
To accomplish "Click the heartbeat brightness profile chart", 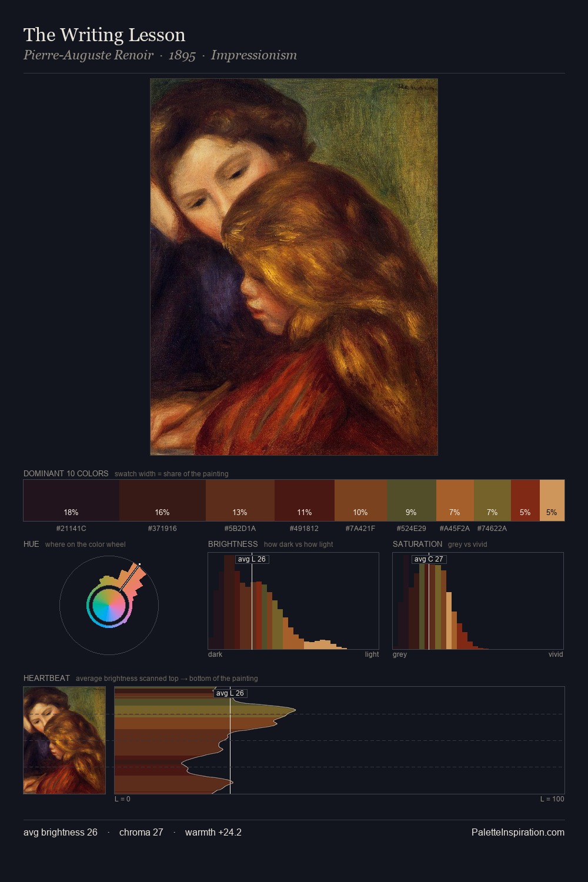I will click(x=340, y=740).
